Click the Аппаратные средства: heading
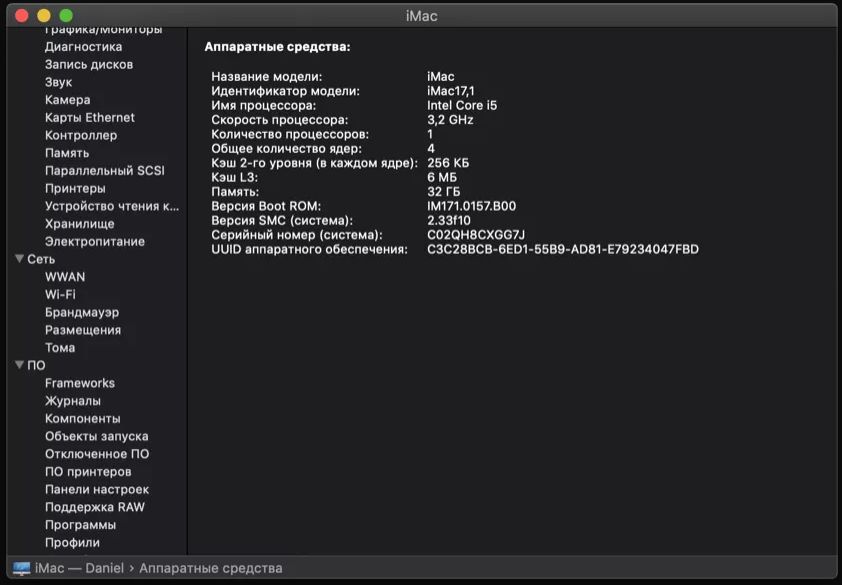 277,47
